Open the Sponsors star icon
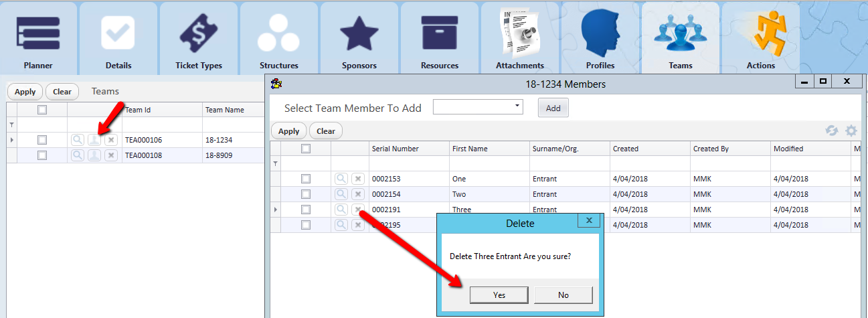The height and width of the screenshot is (318, 868). tap(359, 33)
